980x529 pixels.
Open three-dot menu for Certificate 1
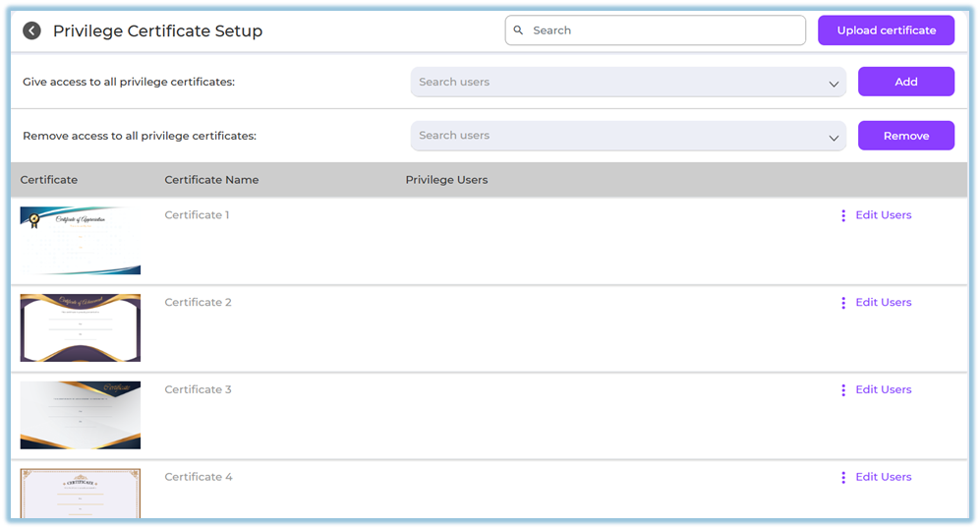843,215
